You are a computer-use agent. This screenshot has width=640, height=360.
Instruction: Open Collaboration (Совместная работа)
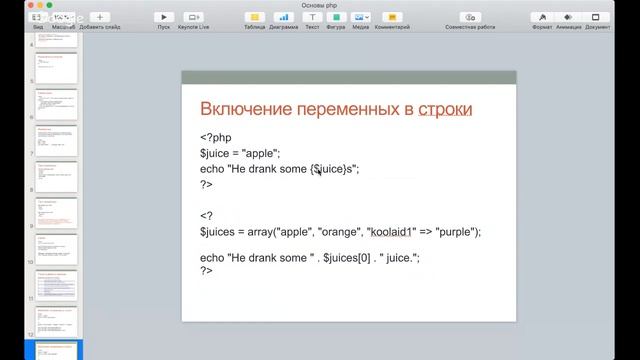pyautogui.click(x=470, y=18)
